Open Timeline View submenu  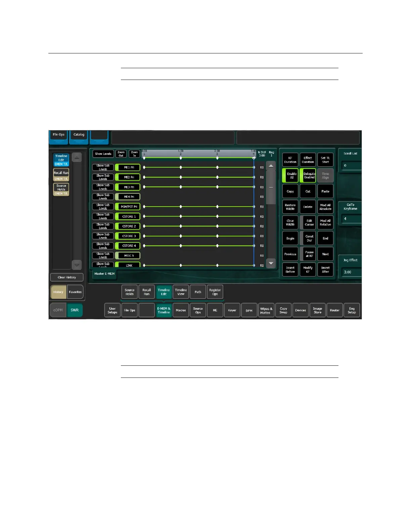pos(181,292)
